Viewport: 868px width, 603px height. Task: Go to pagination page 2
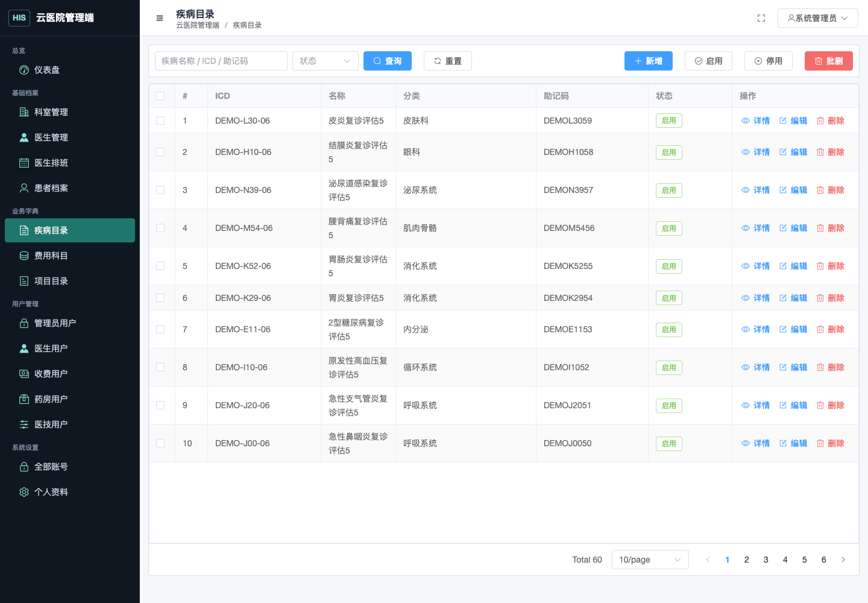pyautogui.click(x=747, y=560)
